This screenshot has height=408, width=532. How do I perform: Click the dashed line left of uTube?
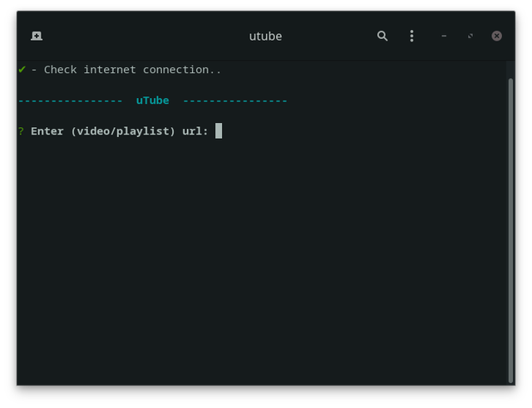(70, 101)
